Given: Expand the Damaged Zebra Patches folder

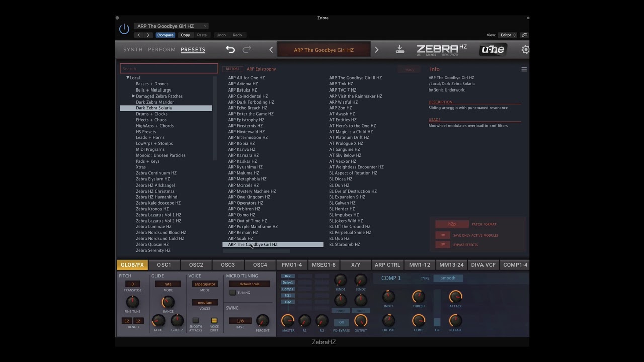Looking at the screenshot, I should click(133, 96).
